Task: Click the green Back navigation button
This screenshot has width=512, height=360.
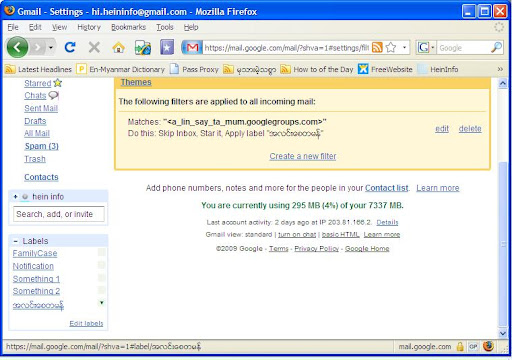Action: 17,47
